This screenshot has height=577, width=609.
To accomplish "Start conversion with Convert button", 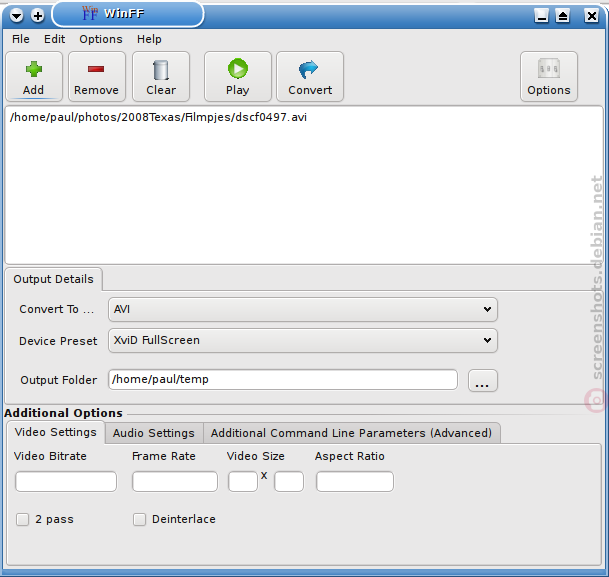I will click(310, 76).
